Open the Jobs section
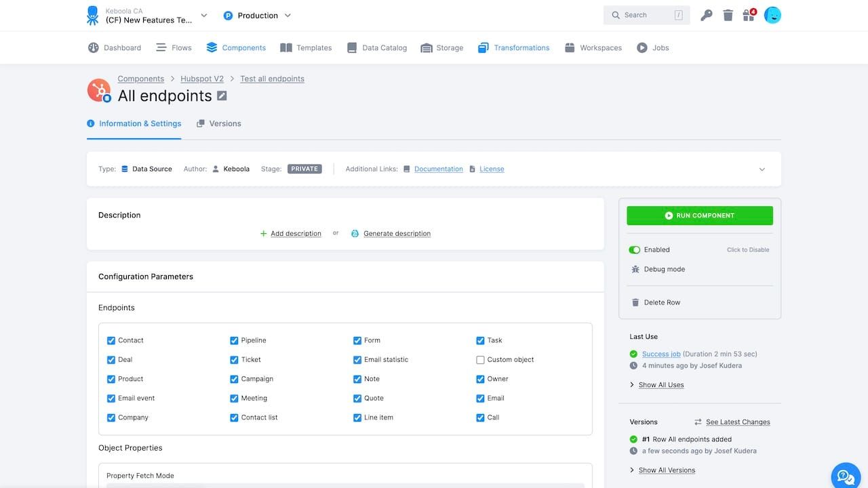 coord(652,47)
